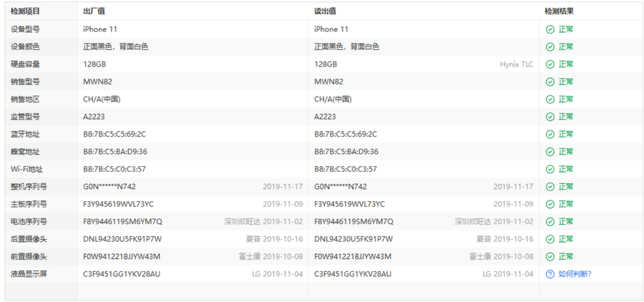The width and height of the screenshot is (644, 302).
Task: Click the 如何判断? link for 液晶显示屏
Action: 575,274
